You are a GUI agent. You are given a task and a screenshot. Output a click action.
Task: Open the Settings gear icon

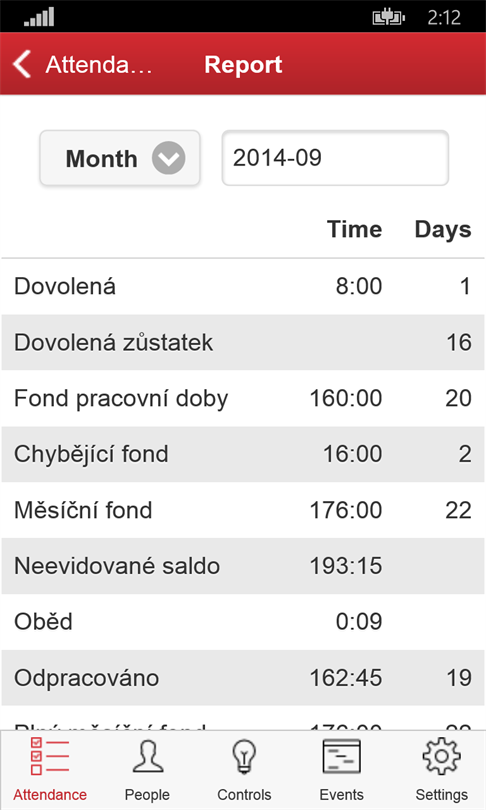coord(442,756)
